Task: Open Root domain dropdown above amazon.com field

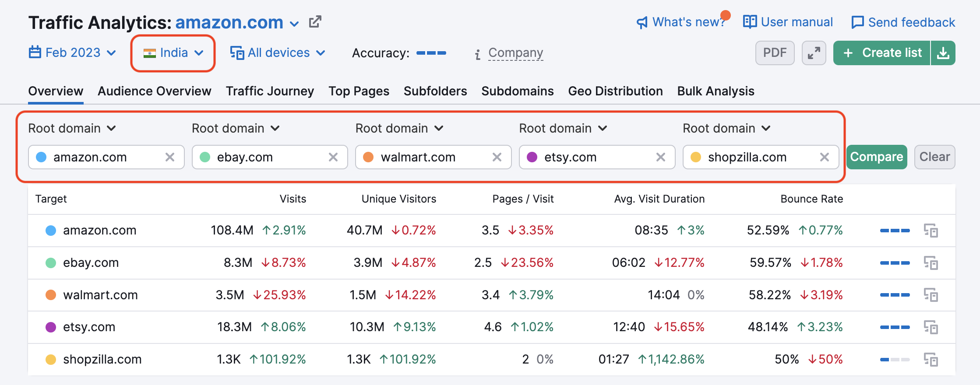Action: [x=72, y=128]
